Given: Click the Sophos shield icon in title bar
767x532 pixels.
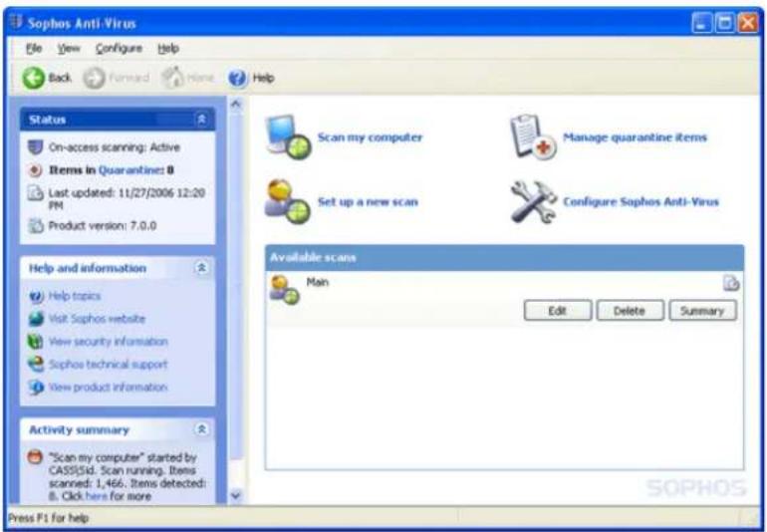Looking at the screenshot, I should click(16, 22).
